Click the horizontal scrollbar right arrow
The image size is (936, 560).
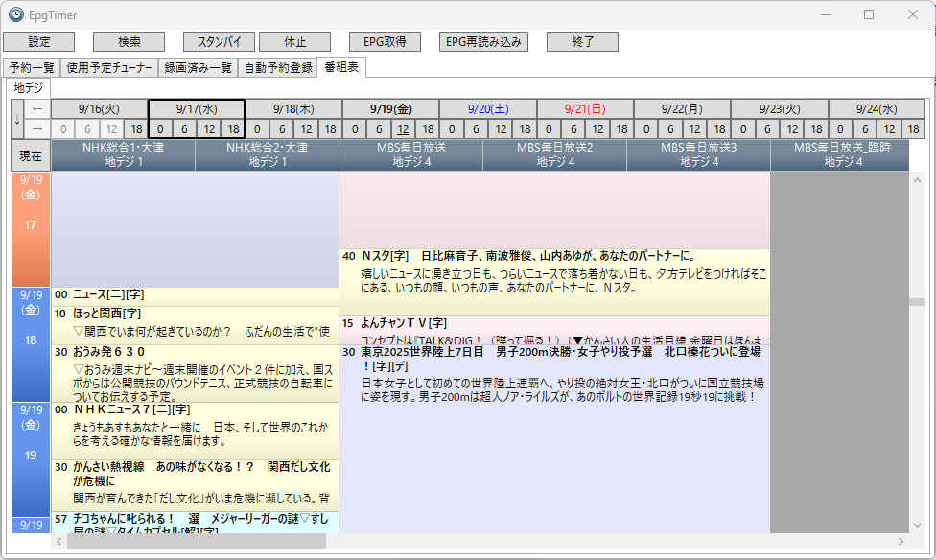point(902,542)
